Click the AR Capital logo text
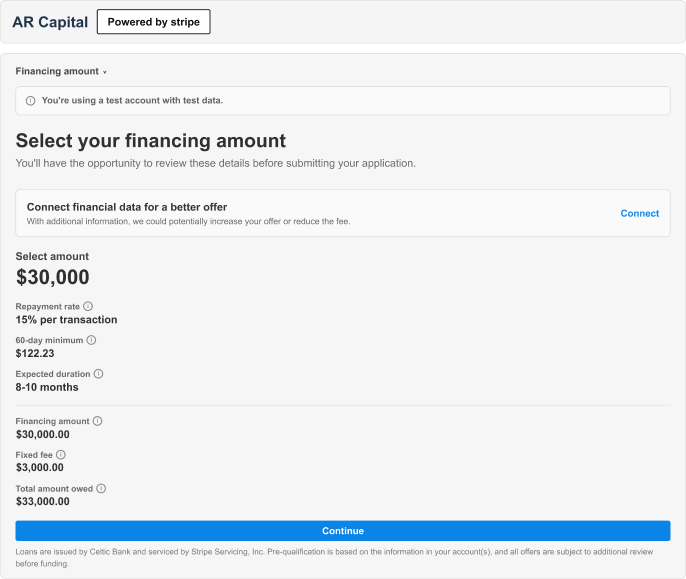 [x=50, y=22]
